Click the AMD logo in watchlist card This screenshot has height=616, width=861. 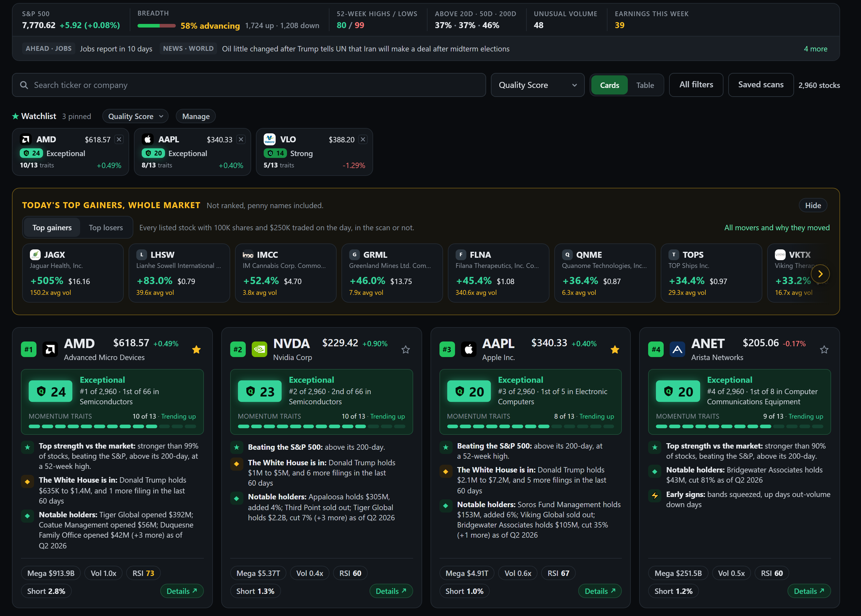26,139
